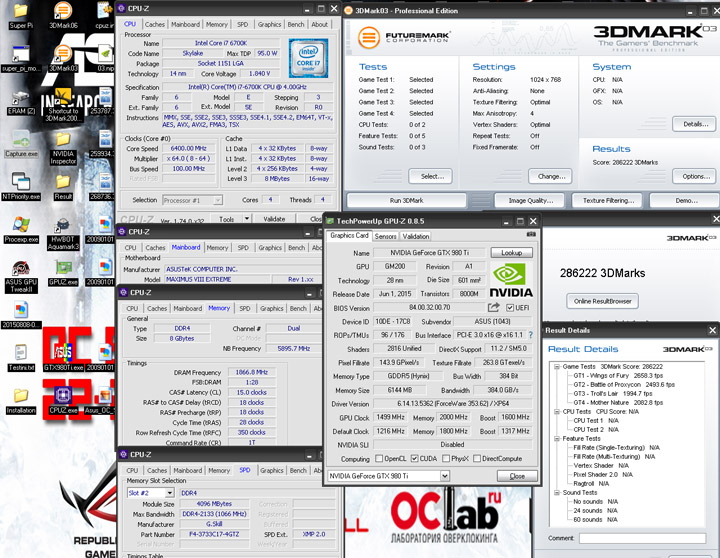The height and width of the screenshot is (558, 720).
Task: Click the GPU-Z Lookup button
Action: pos(512,253)
